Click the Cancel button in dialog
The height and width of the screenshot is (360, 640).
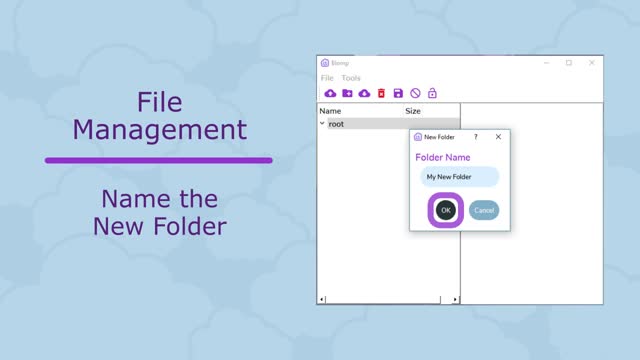(x=484, y=210)
